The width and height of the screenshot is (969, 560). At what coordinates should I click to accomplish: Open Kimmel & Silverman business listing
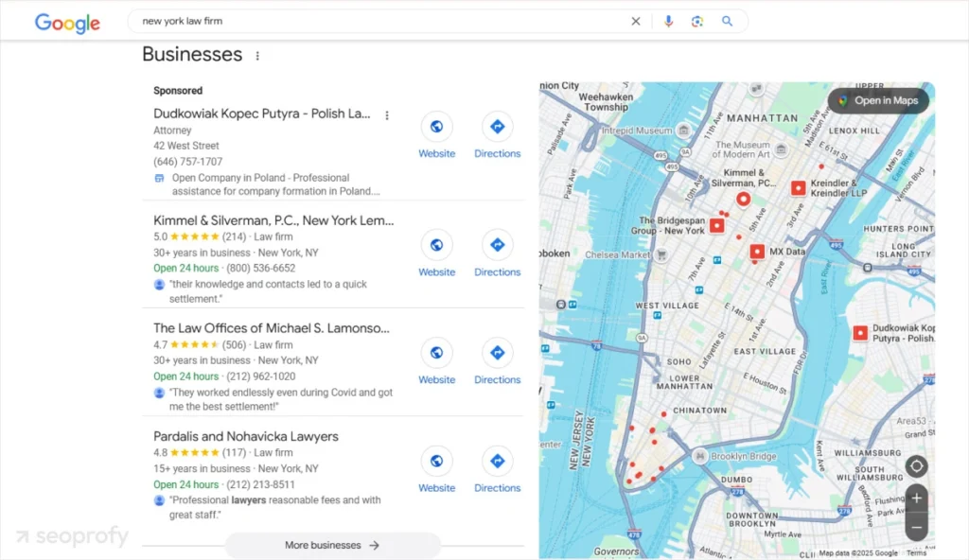click(273, 220)
